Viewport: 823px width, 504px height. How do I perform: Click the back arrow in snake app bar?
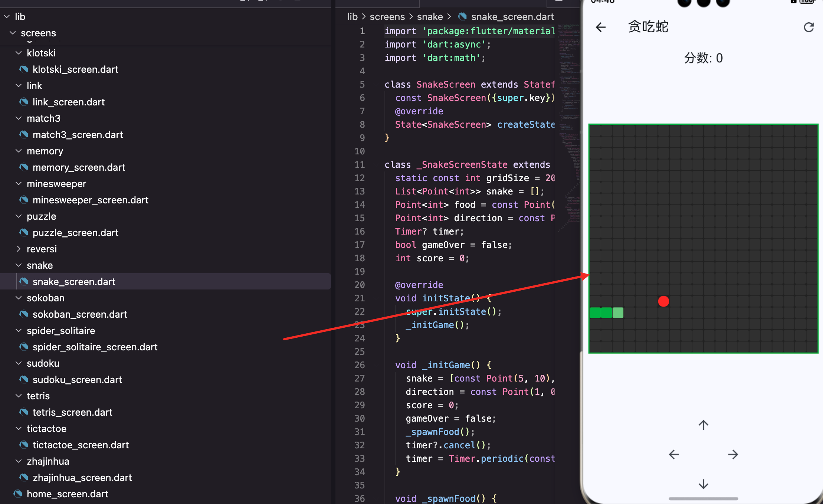point(600,27)
